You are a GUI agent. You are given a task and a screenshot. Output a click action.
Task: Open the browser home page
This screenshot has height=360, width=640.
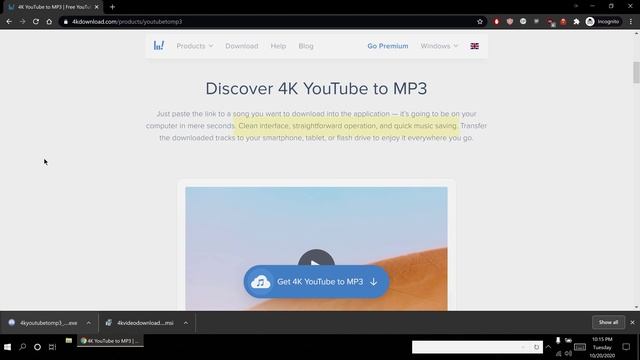(x=49, y=22)
